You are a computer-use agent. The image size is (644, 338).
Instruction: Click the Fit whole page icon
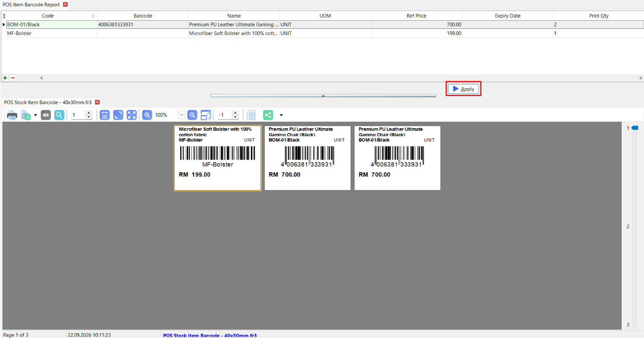point(118,115)
